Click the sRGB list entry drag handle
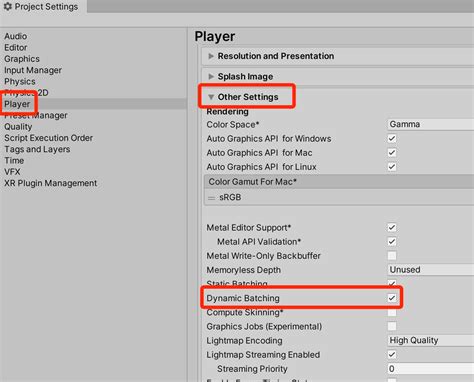474x382 pixels. [x=211, y=198]
